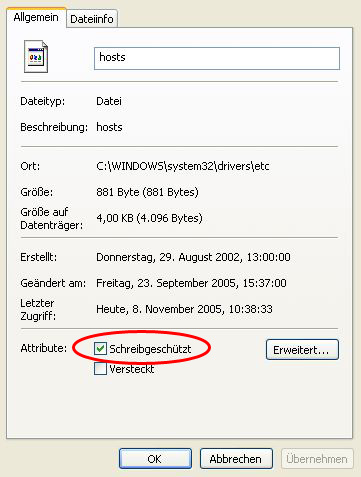Screen dimensions: 361x477
Task: Click the Beschreibung: label
Action: (54, 127)
